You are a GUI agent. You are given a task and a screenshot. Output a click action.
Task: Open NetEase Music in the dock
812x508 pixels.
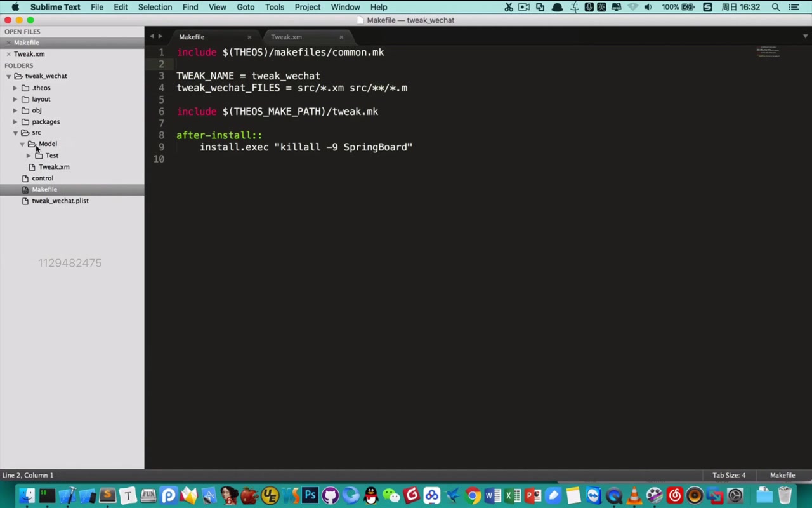click(675, 496)
